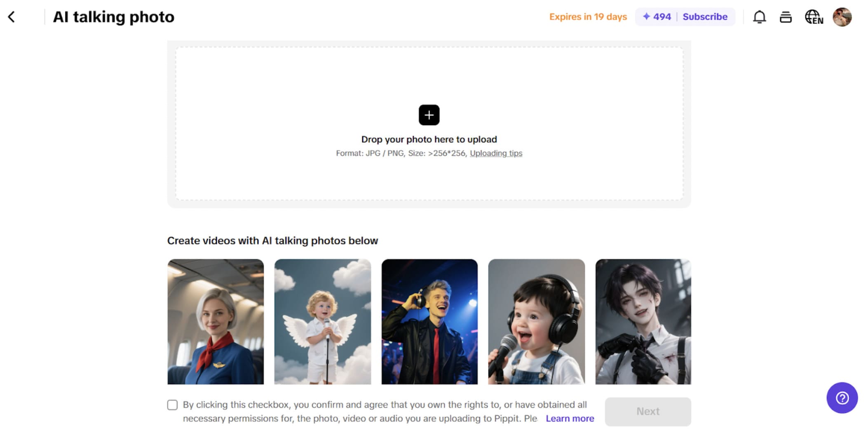The height and width of the screenshot is (438, 868).
Task: Select the angel child sample photo
Action: 322,323
